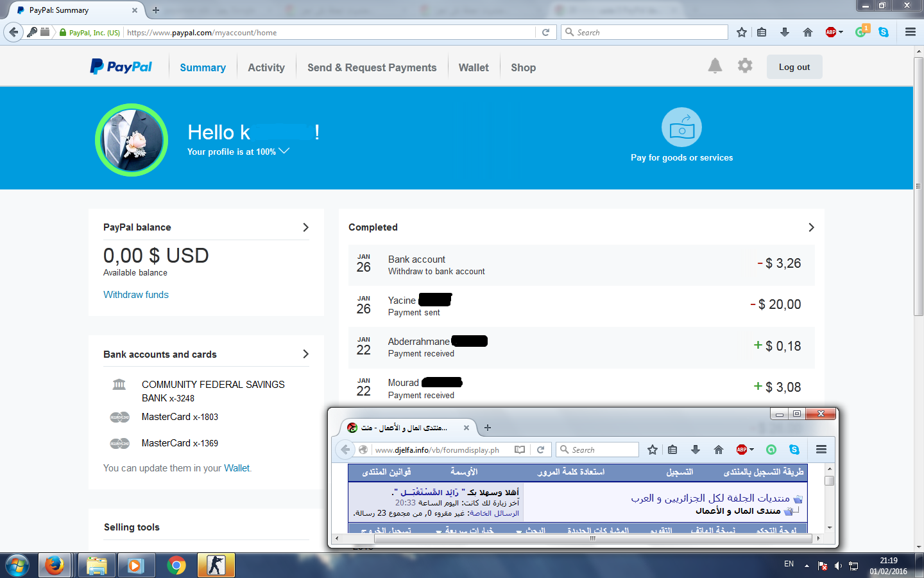Click the green extension icon with the badge

coord(861,31)
